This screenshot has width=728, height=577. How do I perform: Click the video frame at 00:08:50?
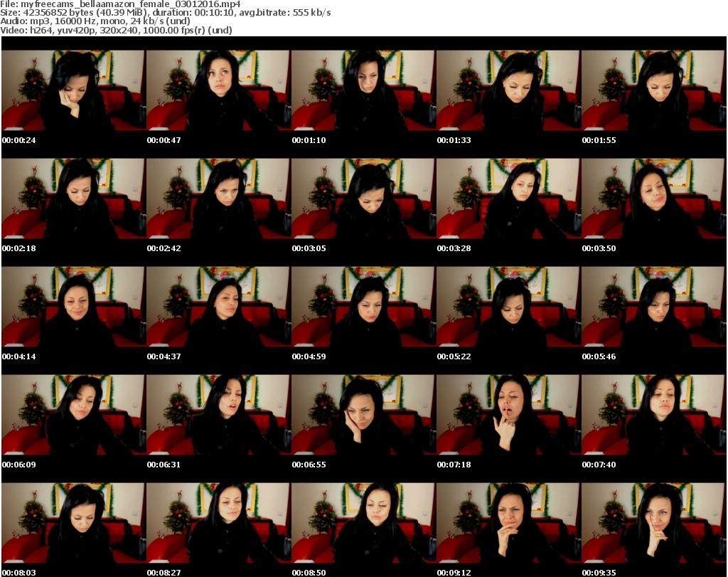click(363, 523)
